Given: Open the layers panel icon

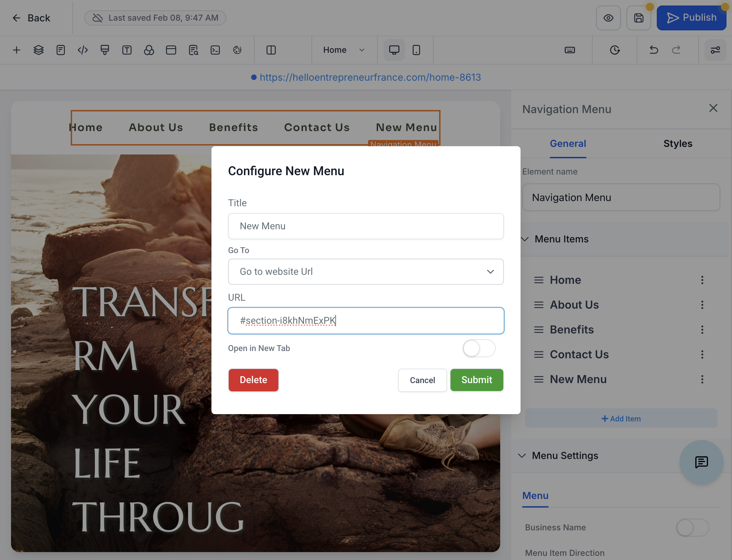Looking at the screenshot, I should point(39,50).
